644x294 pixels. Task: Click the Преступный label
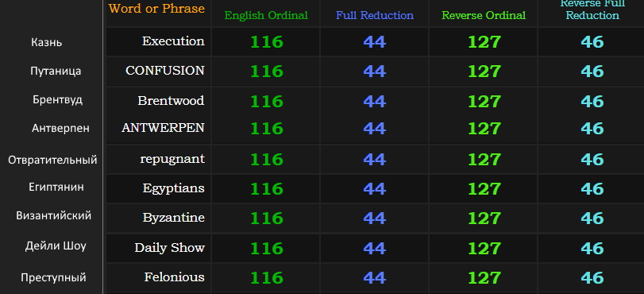[x=53, y=277]
